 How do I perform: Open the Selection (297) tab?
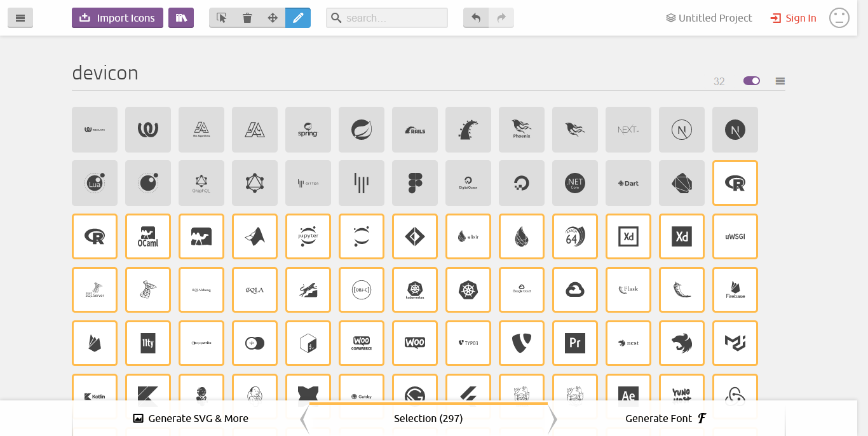428,418
